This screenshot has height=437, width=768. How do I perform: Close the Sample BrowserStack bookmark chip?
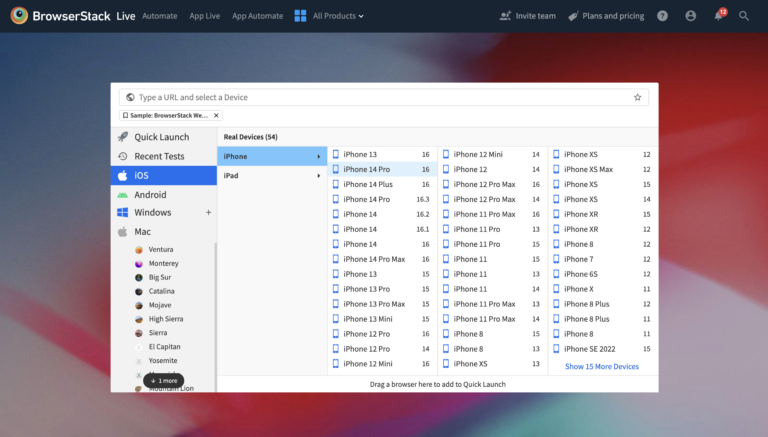click(x=216, y=115)
